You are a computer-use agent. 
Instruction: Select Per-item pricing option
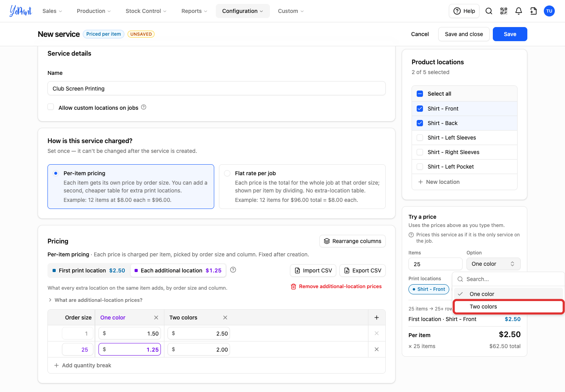click(131, 187)
